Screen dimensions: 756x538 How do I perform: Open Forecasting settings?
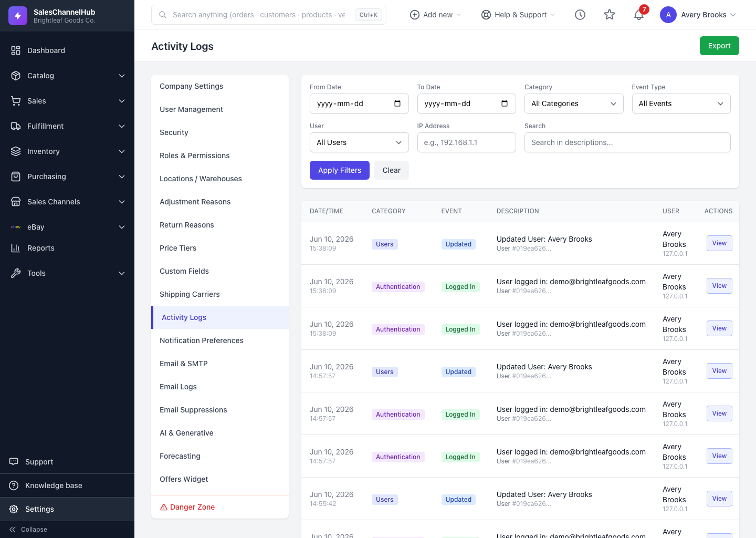click(x=220, y=456)
